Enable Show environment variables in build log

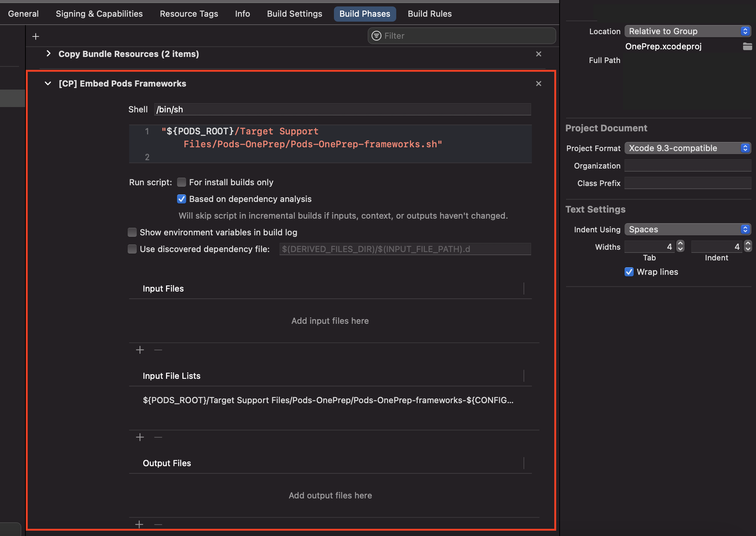(132, 232)
